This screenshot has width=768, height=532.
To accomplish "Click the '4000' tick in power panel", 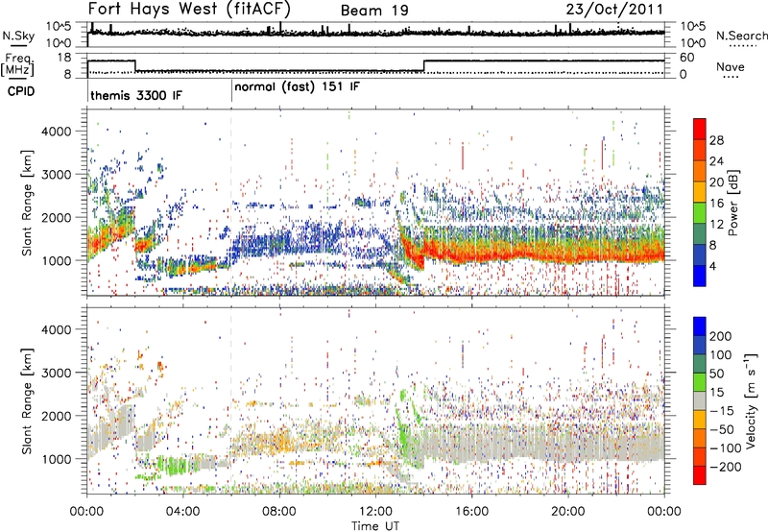I will tap(57, 132).
